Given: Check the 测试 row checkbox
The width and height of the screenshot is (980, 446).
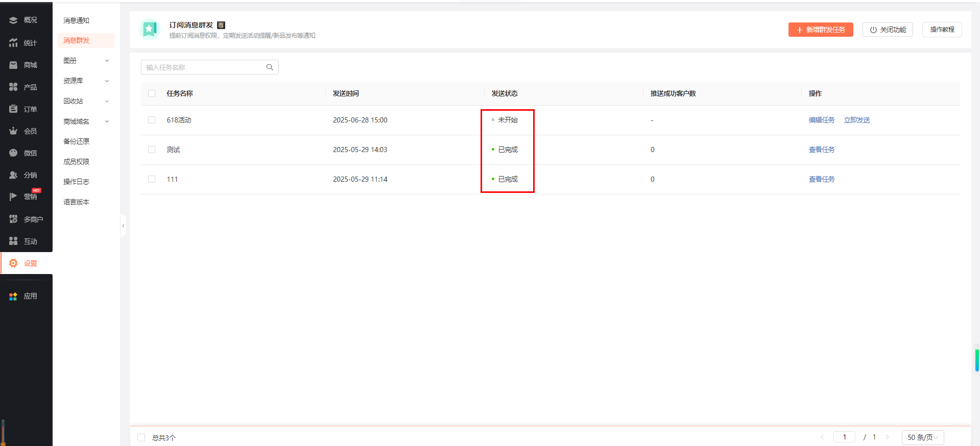Looking at the screenshot, I should coord(152,150).
